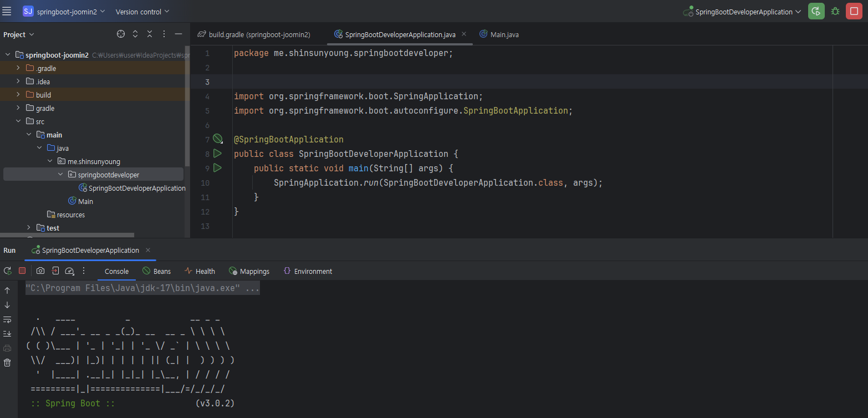The width and height of the screenshot is (868, 418).
Task: Hide the Project tool window
Action: (x=178, y=34)
